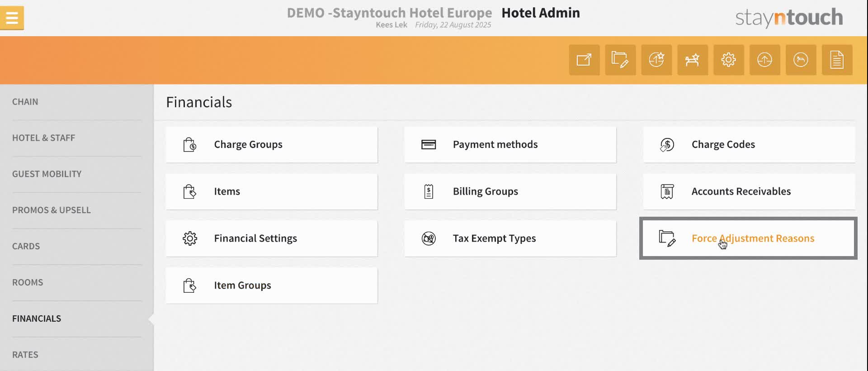Open the CARDS sidebar section
Screen dimensions: 868x371
click(x=26, y=247)
